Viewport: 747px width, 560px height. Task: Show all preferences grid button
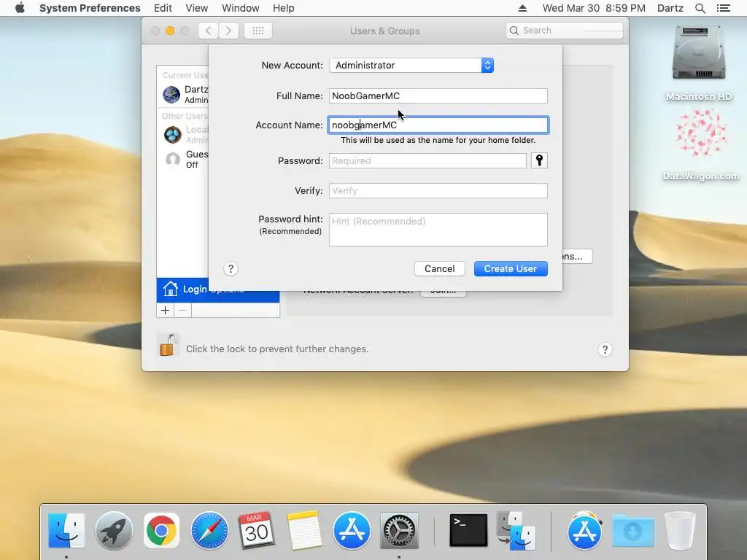(258, 31)
